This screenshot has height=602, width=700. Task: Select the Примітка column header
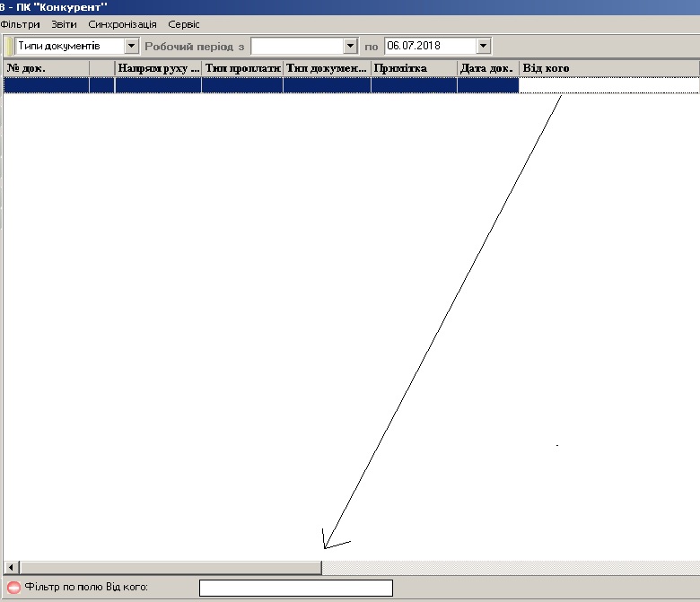tap(413, 68)
